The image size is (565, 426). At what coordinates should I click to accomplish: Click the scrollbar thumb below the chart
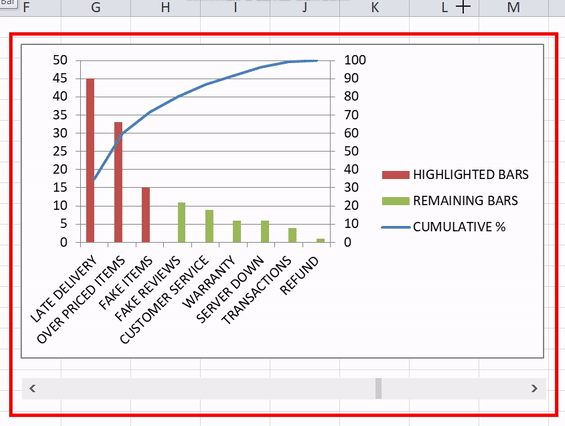click(x=378, y=389)
